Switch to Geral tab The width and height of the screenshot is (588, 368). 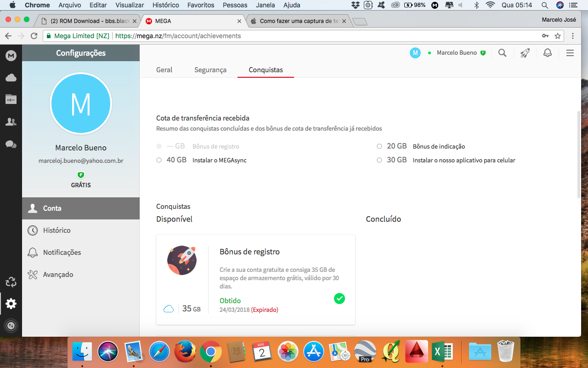164,70
